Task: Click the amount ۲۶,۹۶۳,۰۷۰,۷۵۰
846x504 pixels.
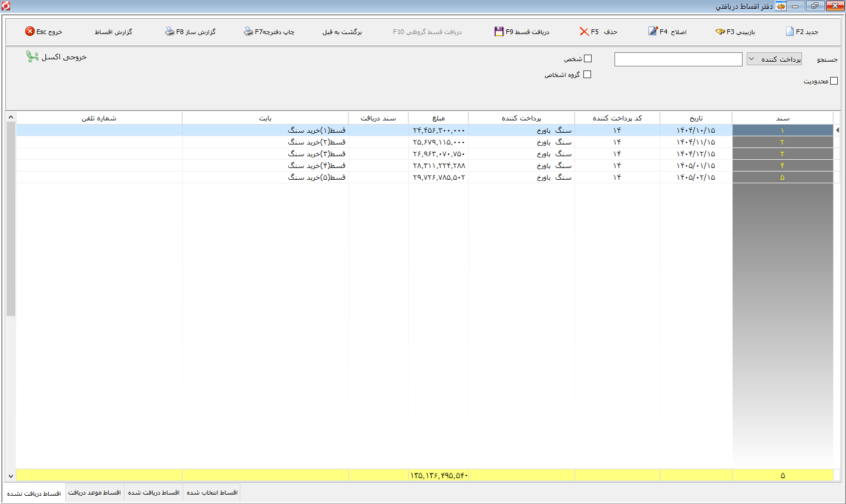Action: pyautogui.click(x=438, y=154)
